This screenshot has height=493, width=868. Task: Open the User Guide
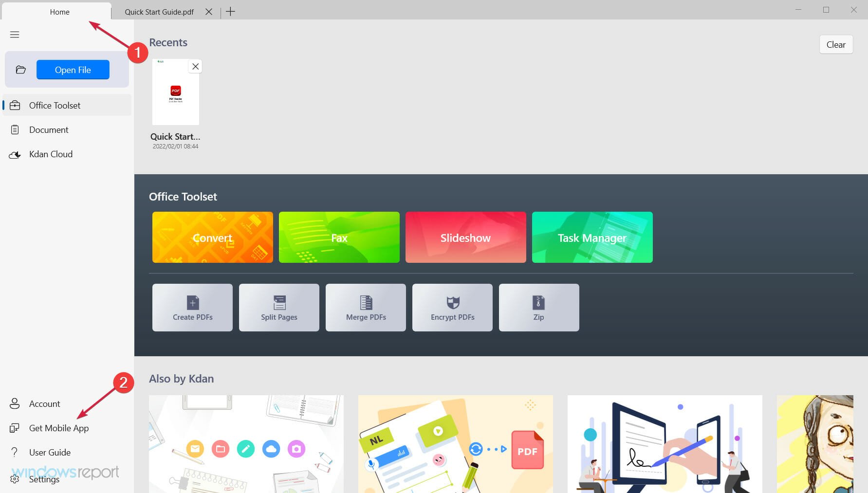[x=67, y=452]
